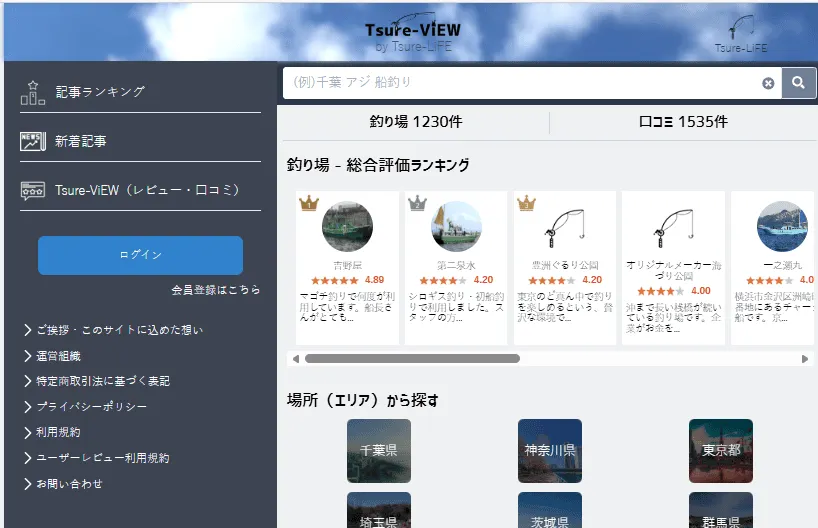The height and width of the screenshot is (528, 818).
Task: Select the 埼玉県 area tile
Action: [379, 510]
